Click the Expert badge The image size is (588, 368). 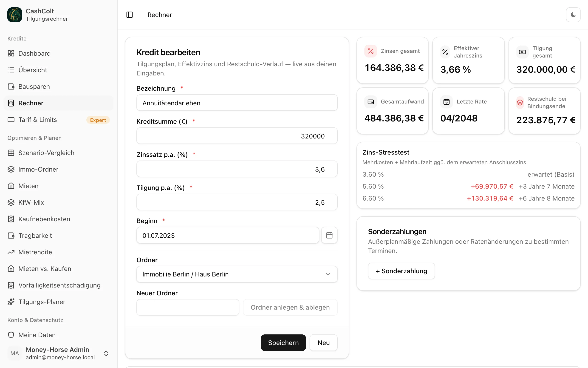click(x=98, y=120)
